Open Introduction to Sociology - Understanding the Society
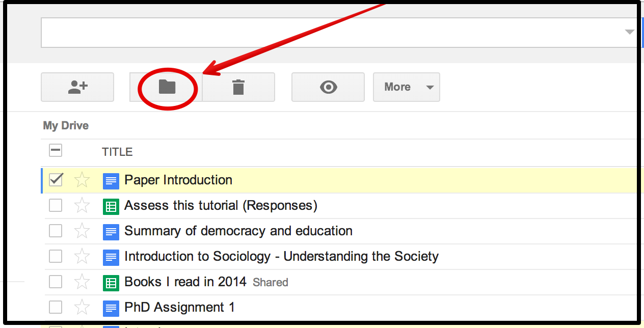This screenshot has width=644, height=328. [x=282, y=256]
